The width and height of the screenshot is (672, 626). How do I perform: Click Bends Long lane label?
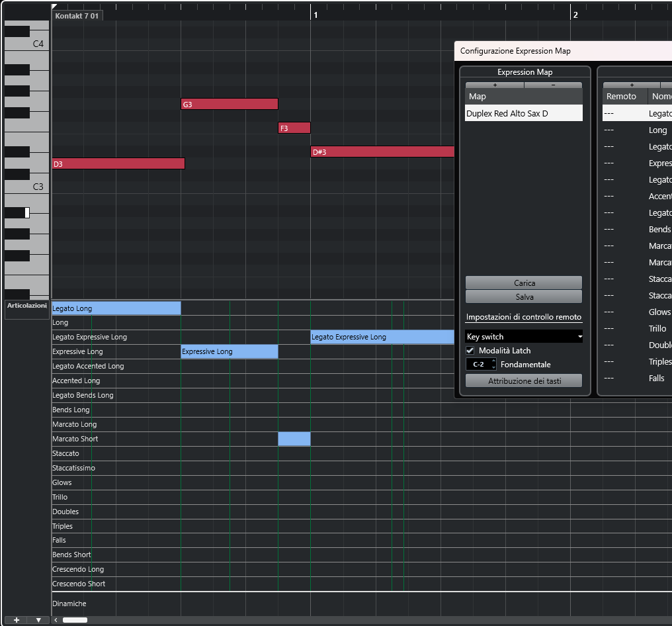(71, 410)
